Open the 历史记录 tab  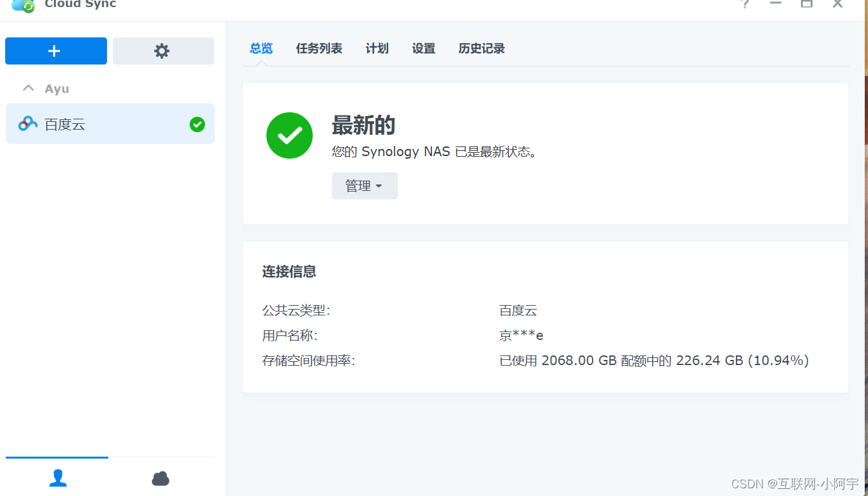tap(482, 48)
